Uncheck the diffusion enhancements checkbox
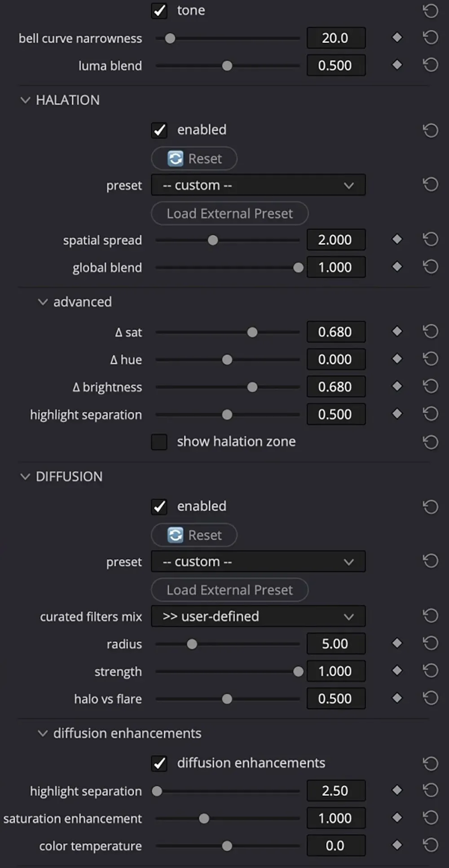 click(x=159, y=763)
